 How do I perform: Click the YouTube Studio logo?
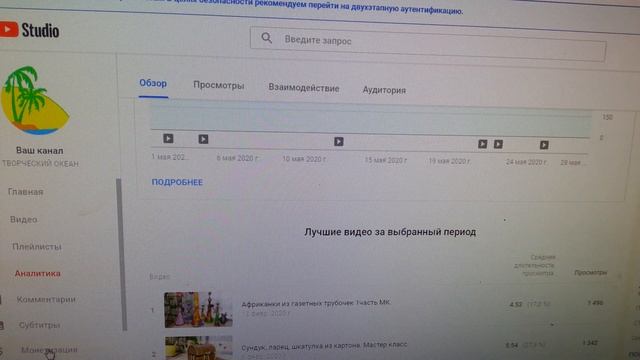[x=29, y=30]
